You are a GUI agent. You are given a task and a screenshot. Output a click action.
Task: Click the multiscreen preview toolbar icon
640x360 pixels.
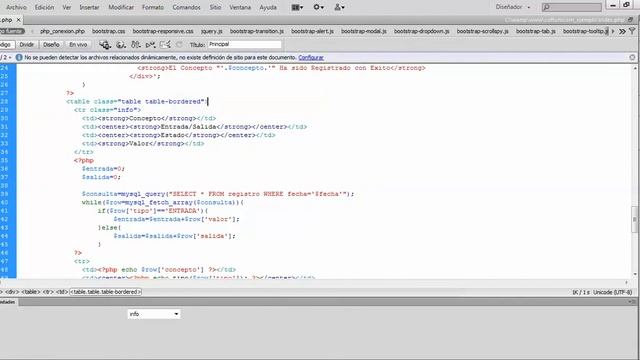(x=105, y=44)
